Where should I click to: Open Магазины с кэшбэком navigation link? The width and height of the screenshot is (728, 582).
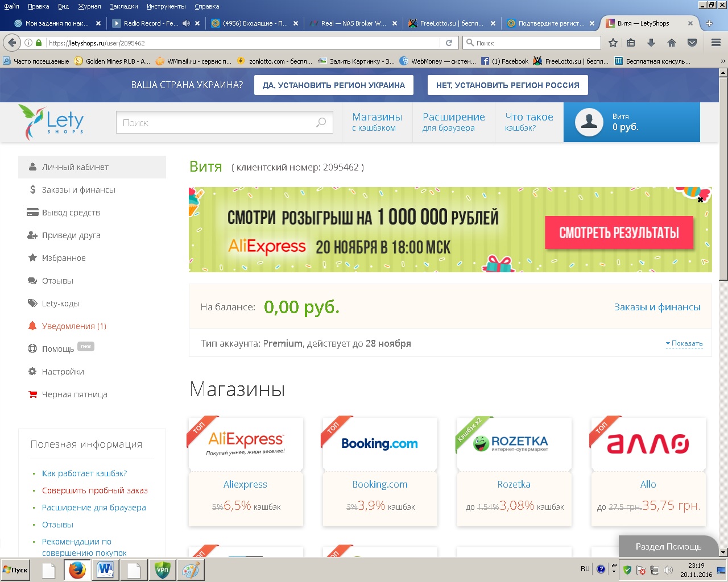377,122
